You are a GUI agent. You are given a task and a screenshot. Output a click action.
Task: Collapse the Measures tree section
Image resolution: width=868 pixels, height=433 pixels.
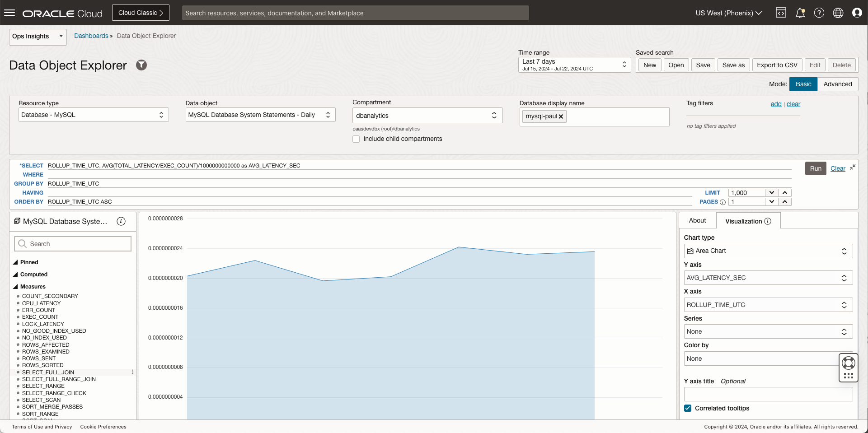pos(15,287)
